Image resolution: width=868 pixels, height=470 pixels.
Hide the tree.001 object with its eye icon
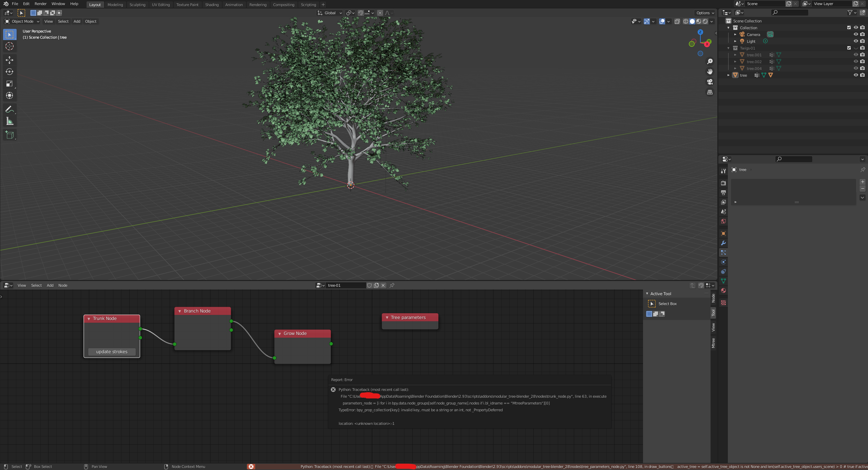coord(856,55)
